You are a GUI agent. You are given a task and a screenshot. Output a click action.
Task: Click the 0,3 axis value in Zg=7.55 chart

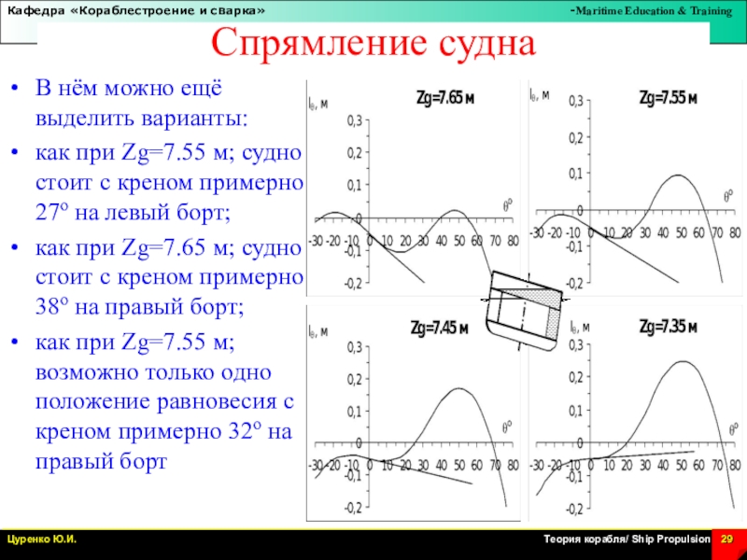tap(576, 101)
